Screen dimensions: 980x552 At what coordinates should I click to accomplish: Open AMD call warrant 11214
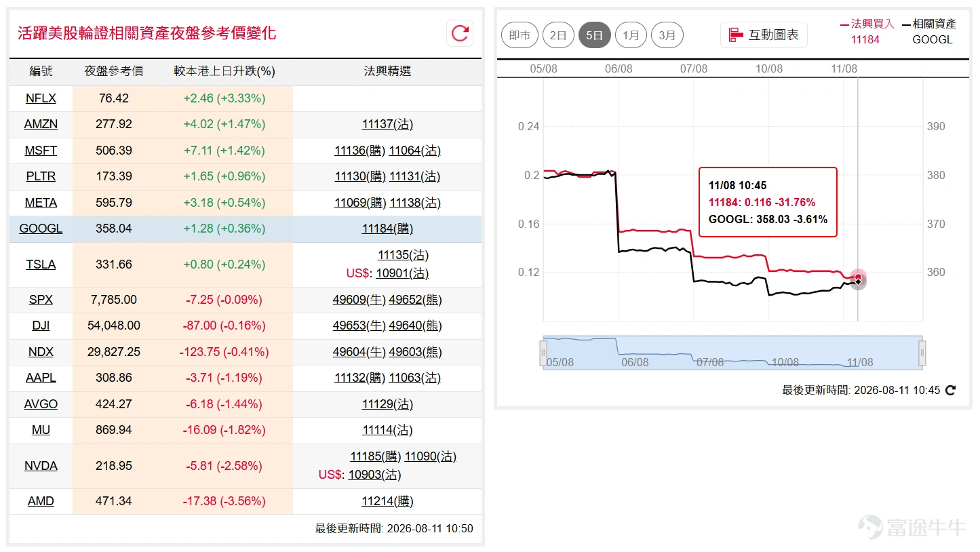pos(387,501)
